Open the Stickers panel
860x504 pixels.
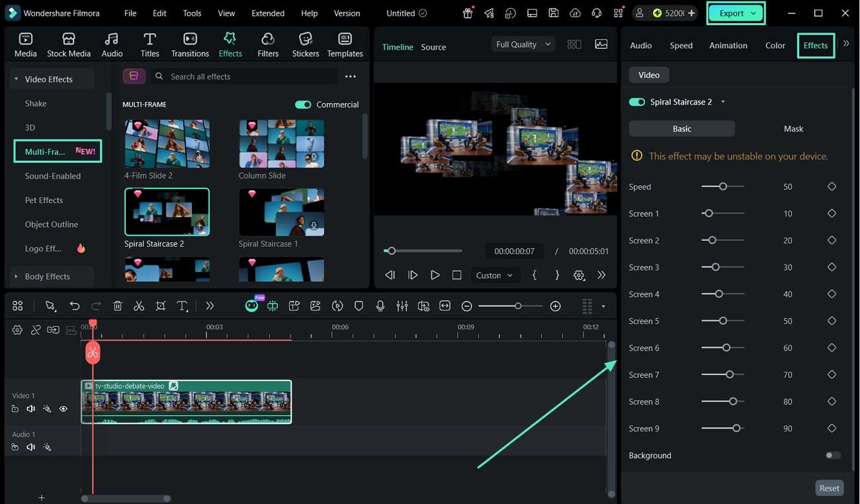(306, 45)
